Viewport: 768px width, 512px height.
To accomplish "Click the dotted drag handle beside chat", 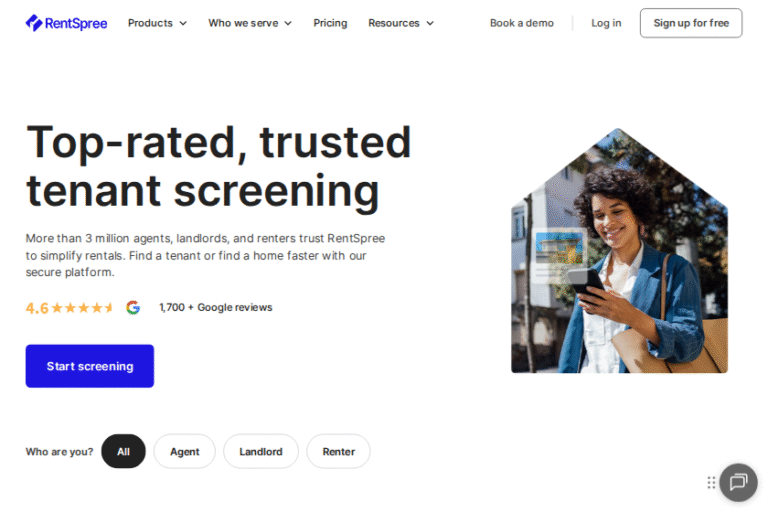I will click(x=711, y=483).
